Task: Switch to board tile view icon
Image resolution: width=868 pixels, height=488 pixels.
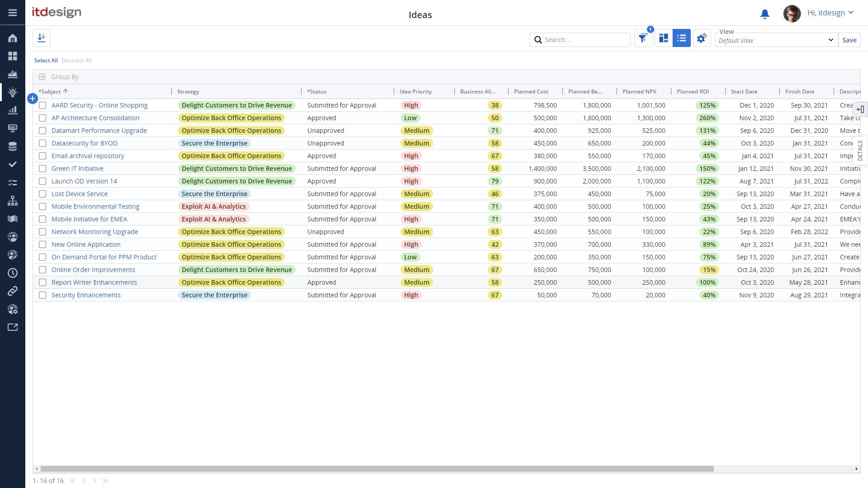Action: point(663,38)
